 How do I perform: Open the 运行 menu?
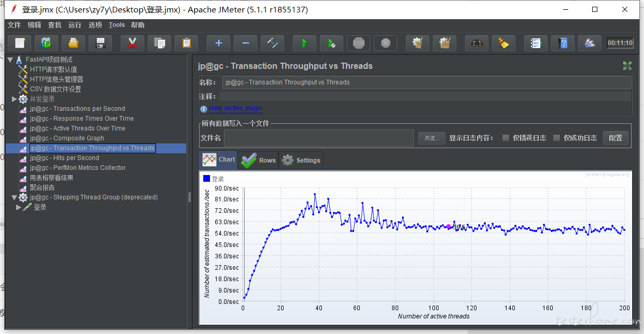tap(75, 25)
